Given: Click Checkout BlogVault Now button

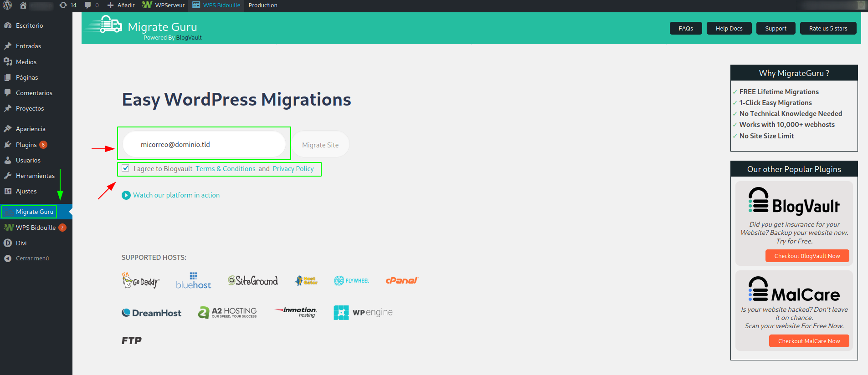Looking at the screenshot, I should pyautogui.click(x=807, y=256).
